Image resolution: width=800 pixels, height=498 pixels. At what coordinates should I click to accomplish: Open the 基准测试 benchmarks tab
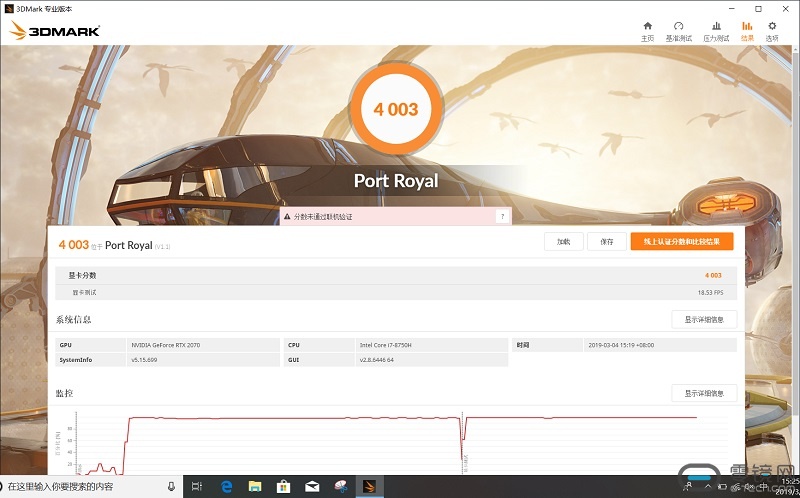click(679, 32)
